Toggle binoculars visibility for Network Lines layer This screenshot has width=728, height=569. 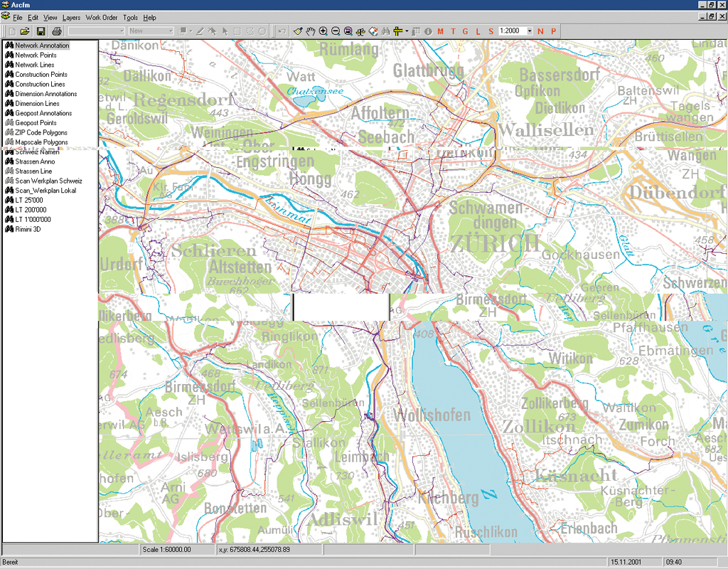[x=9, y=65]
